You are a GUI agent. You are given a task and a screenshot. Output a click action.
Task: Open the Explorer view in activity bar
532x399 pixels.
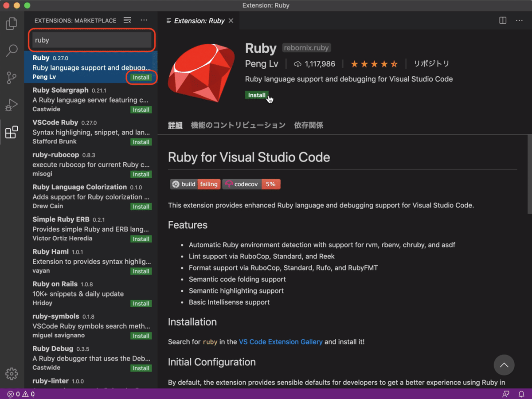pyautogui.click(x=12, y=23)
